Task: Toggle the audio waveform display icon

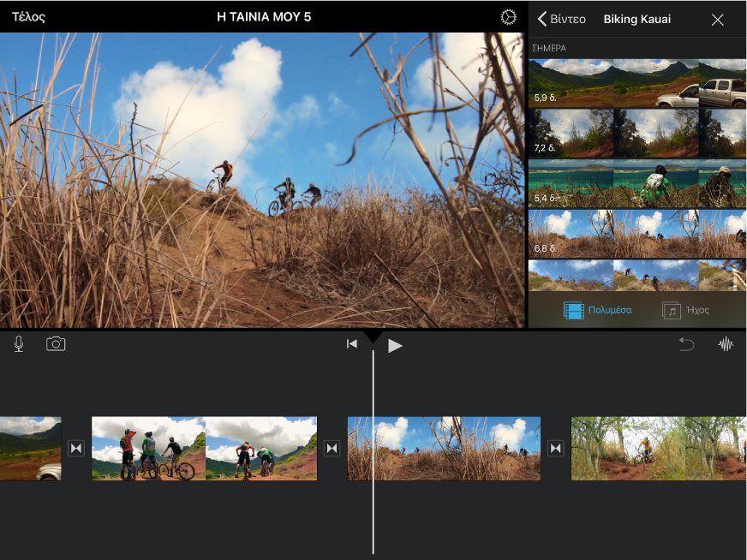Action: [x=726, y=344]
